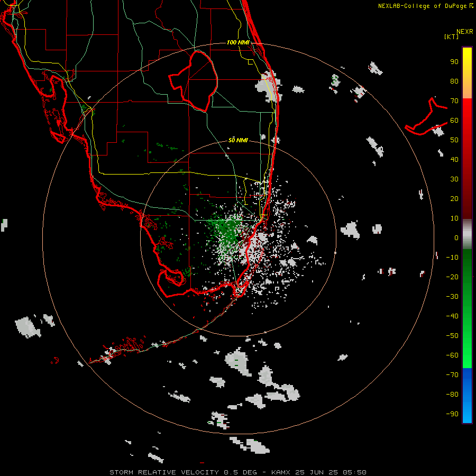The width and height of the screenshot is (476, 476).
Task: Click the 50 NMI range ring label
Action: (238, 140)
